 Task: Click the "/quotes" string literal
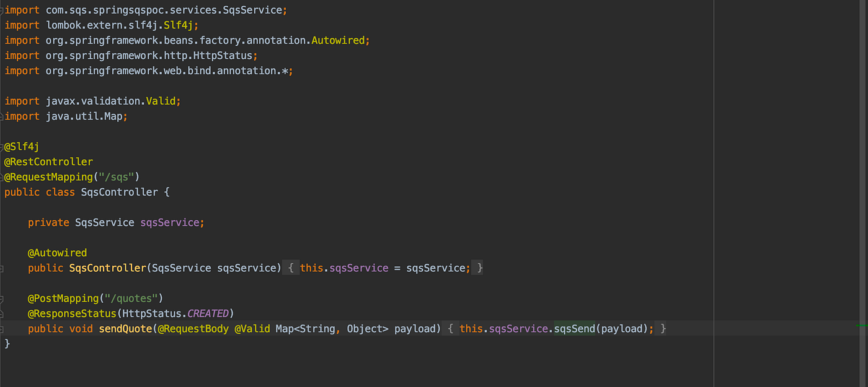(131, 298)
